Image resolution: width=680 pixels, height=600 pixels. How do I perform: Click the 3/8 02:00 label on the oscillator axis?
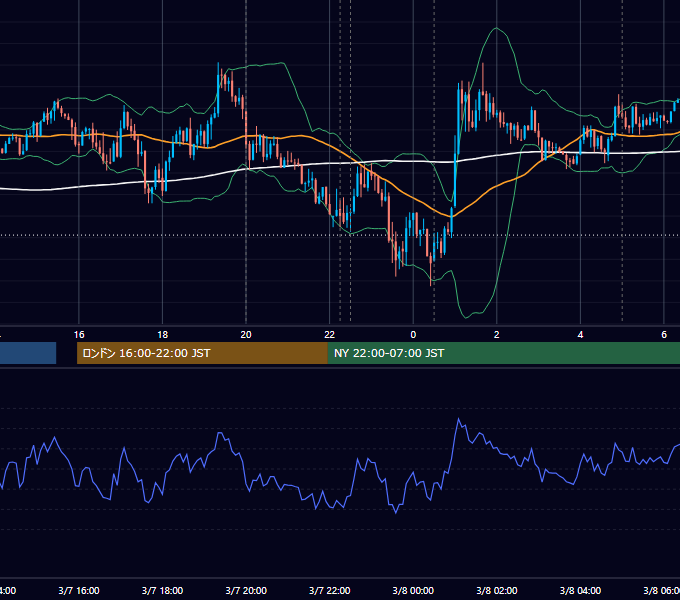click(497, 590)
